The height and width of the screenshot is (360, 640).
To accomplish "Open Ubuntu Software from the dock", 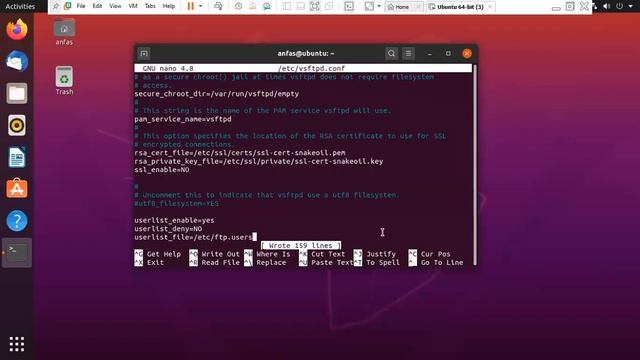I will 17,189.
